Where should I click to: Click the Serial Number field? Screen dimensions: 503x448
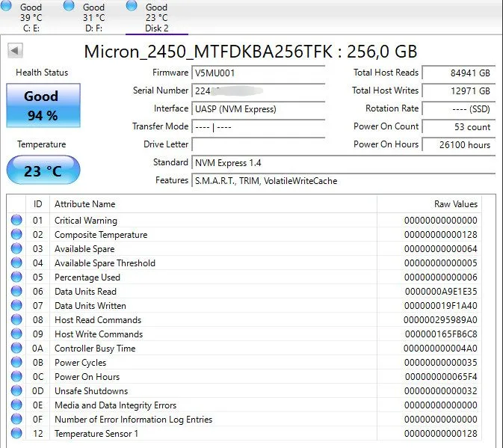click(x=259, y=90)
